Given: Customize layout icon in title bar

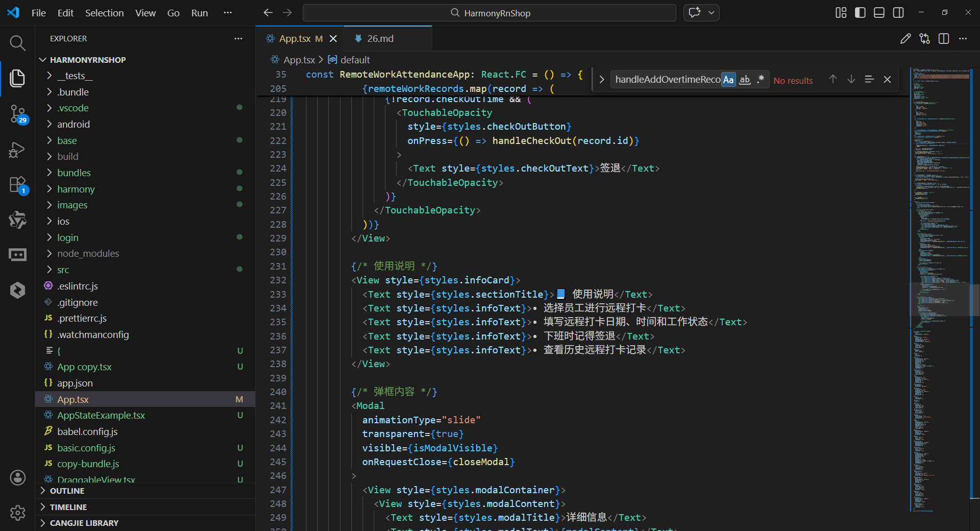Looking at the screenshot, I should coord(841,13).
